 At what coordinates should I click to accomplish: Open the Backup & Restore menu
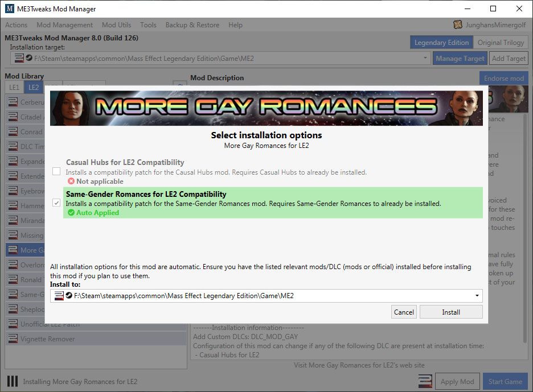click(192, 25)
